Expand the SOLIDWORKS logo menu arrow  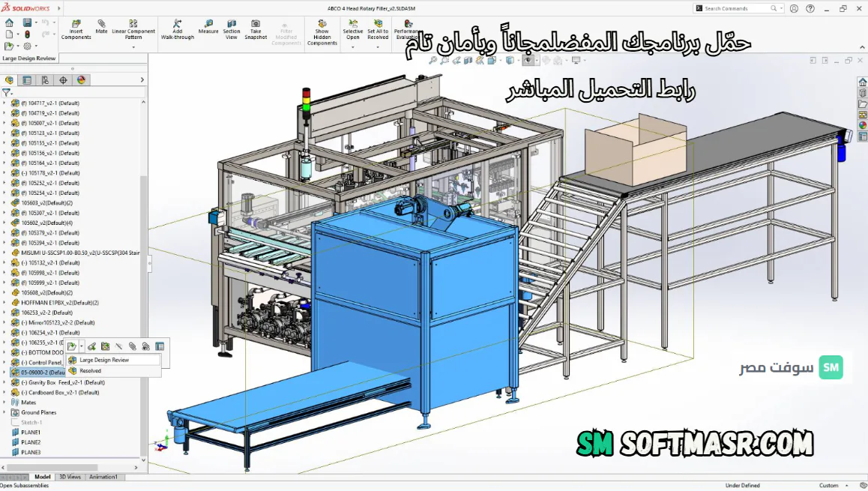point(58,8)
